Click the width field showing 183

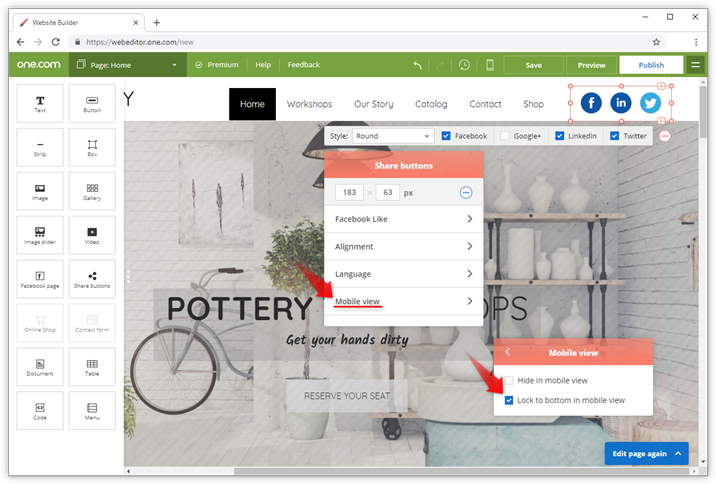[x=348, y=192]
